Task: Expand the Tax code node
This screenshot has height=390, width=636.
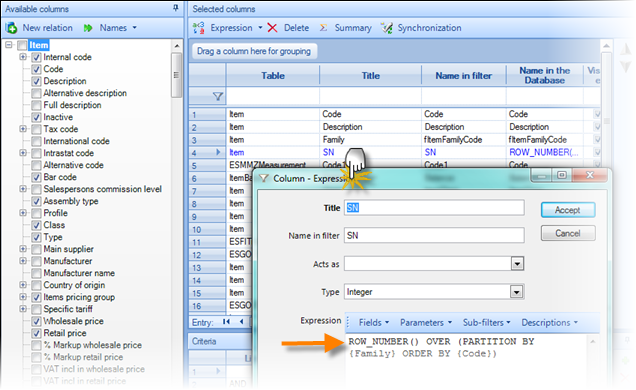Action: coord(23,129)
